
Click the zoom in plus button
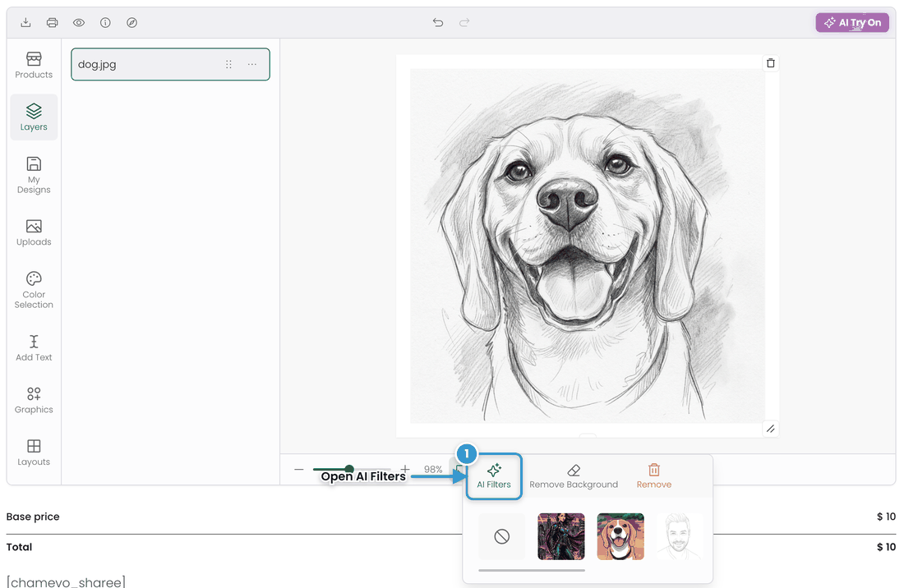405,469
